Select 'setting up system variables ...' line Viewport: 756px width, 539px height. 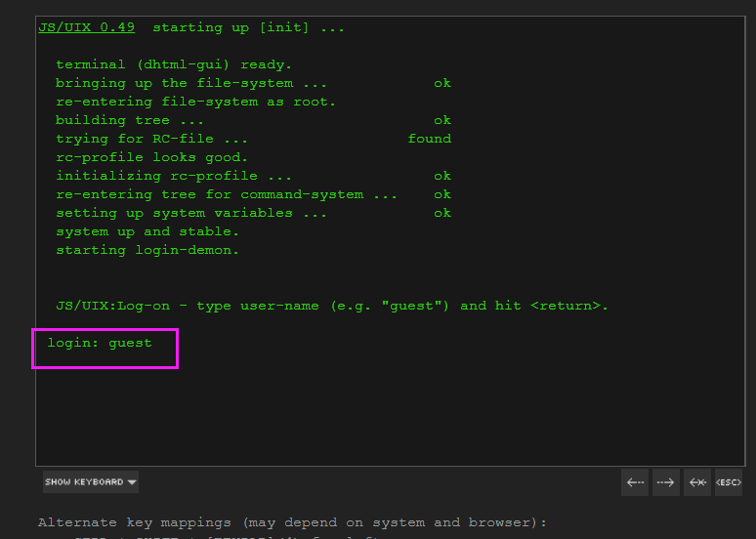191,213
